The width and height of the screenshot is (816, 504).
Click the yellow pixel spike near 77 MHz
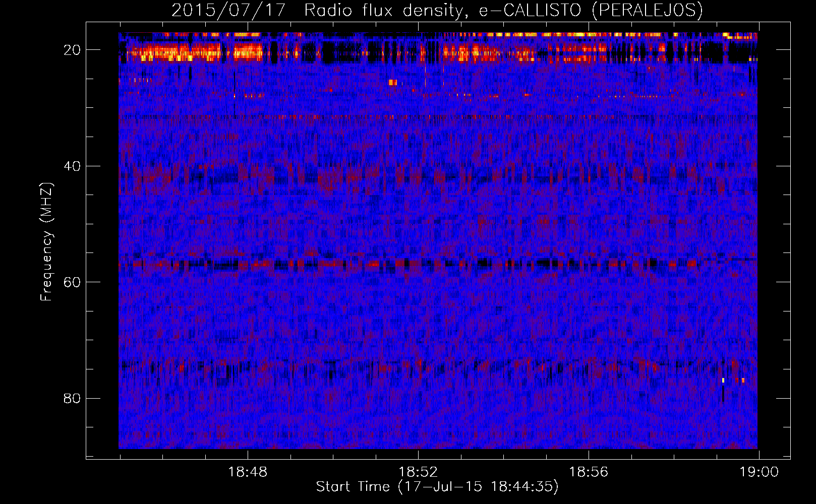coord(723,380)
